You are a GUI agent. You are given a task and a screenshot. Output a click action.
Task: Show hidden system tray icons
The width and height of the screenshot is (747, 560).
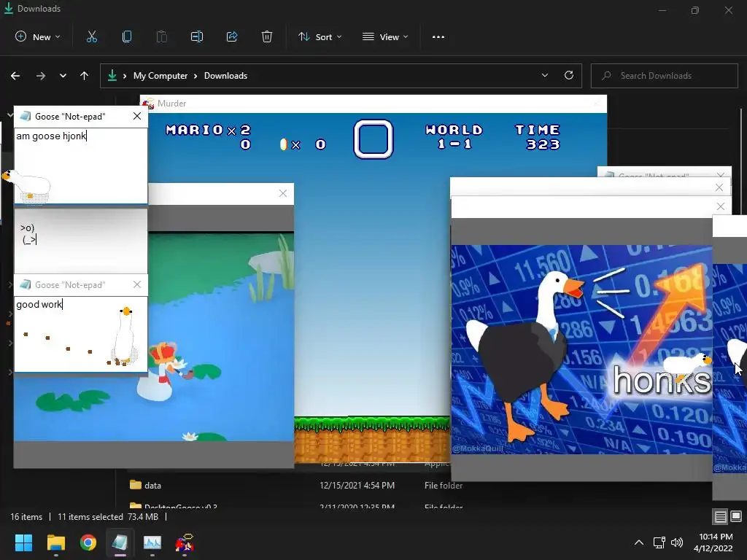(639, 542)
